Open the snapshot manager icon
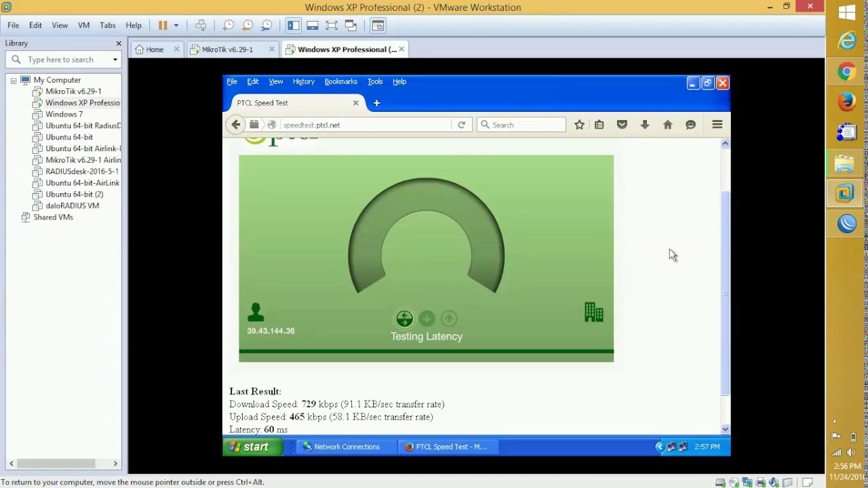Screen dimensions: 868x488 click(x=267, y=25)
